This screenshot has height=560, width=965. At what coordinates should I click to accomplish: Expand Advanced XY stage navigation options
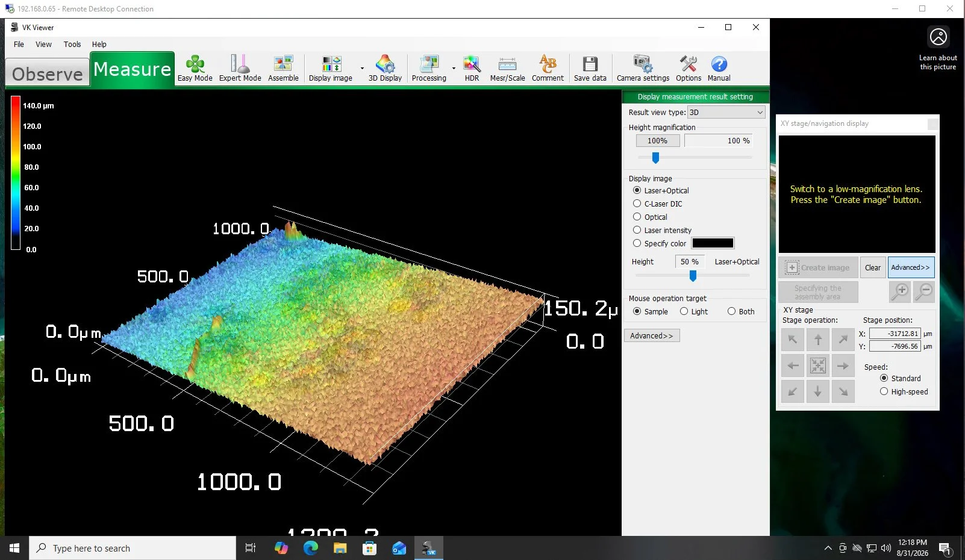(x=911, y=267)
